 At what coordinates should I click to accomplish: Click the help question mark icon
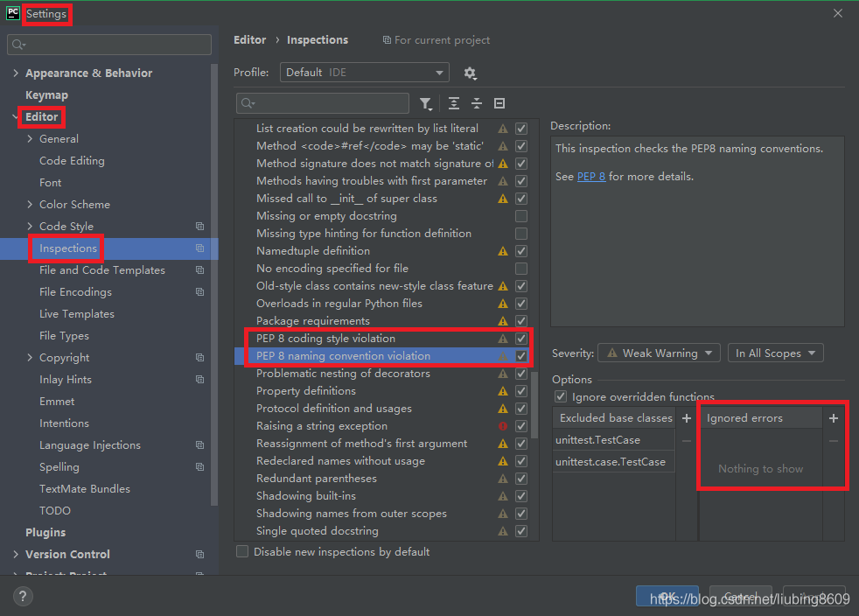[23, 596]
